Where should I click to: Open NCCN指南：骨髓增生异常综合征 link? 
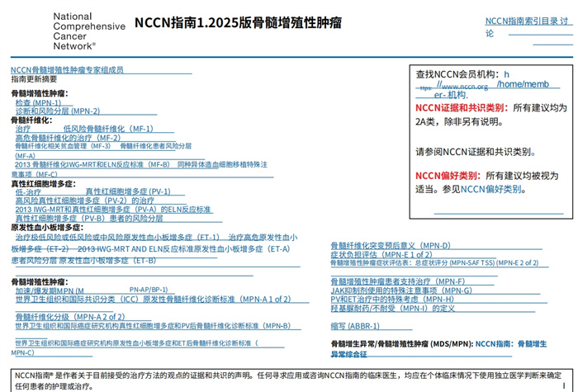pyautogui.click(x=438, y=349)
